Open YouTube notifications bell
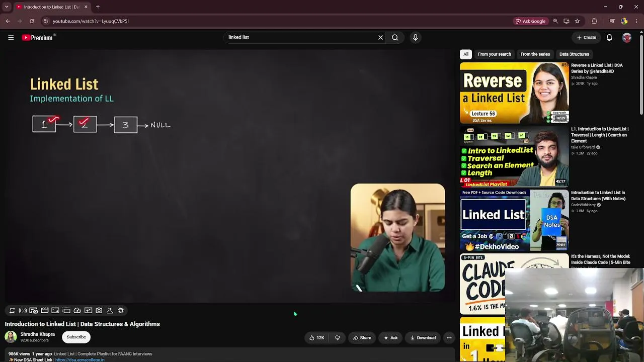Image resolution: width=644 pixels, height=362 pixels. coord(609,37)
